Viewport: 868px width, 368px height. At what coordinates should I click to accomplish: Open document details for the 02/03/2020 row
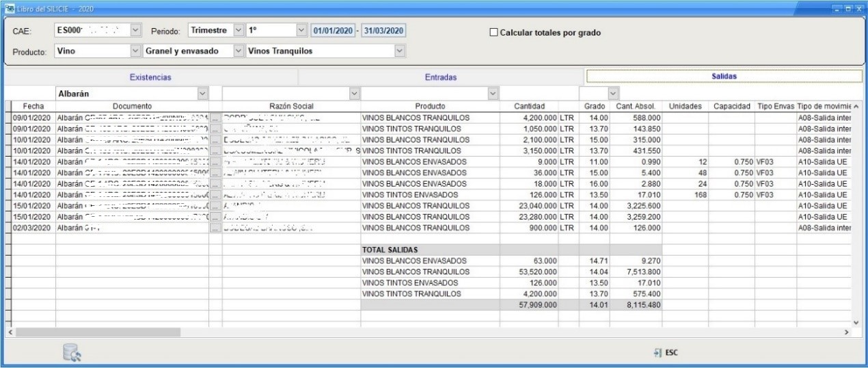coord(216,228)
